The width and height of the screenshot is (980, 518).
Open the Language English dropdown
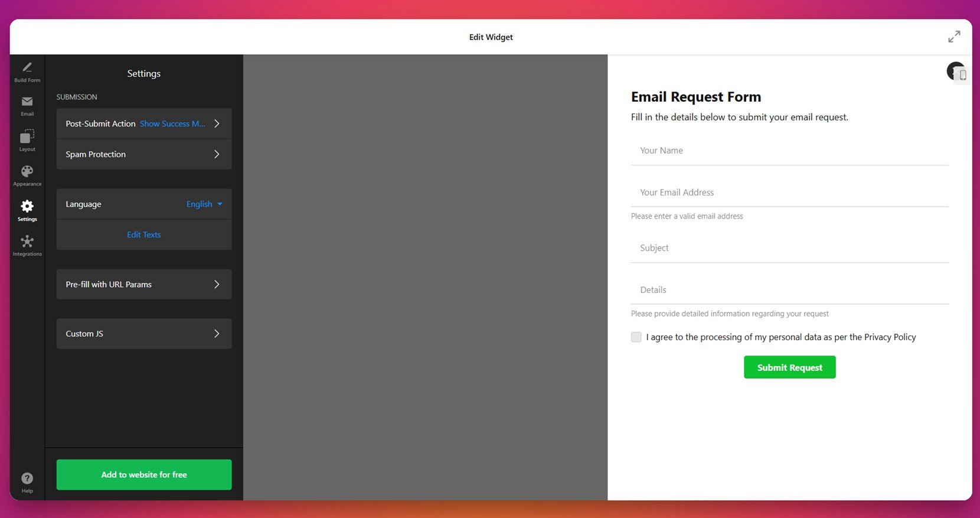click(x=204, y=204)
